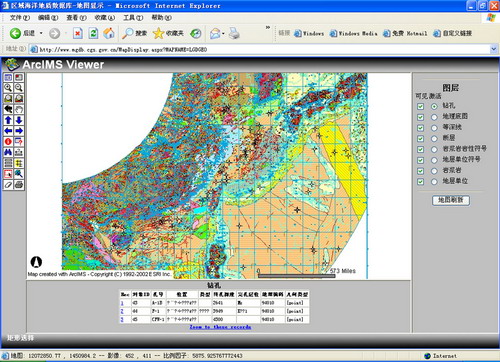Toggle visibility checkbox for 地层单位符号 layer
This screenshot has width=500, height=362.
tap(420, 160)
